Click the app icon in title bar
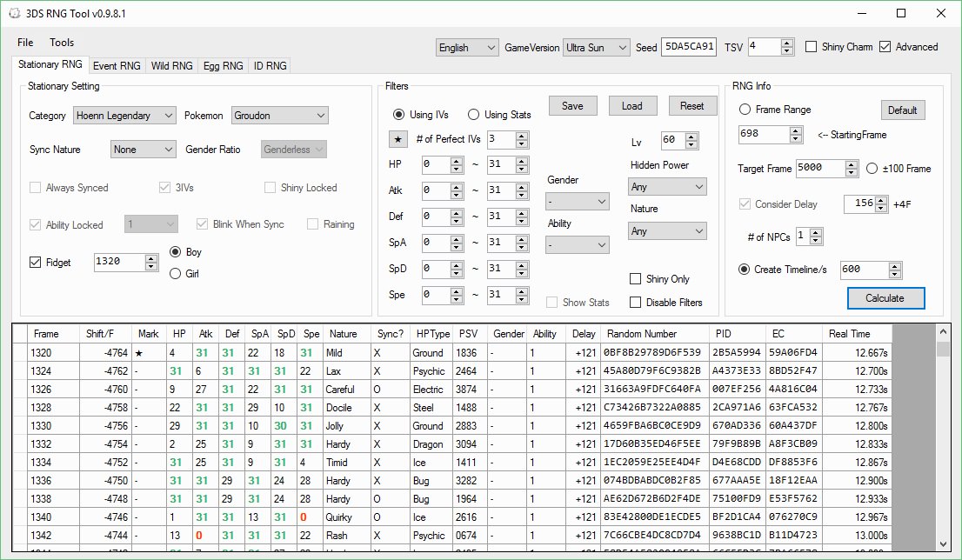962x560 pixels. (x=14, y=14)
